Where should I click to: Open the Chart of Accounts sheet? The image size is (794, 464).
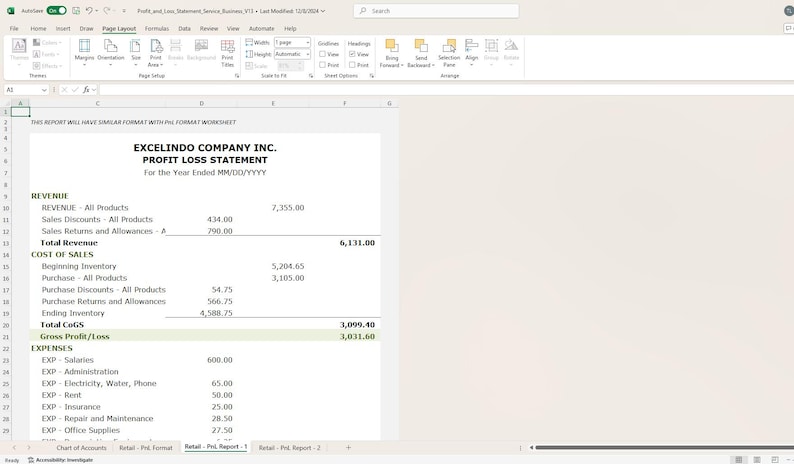click(81, 448)
